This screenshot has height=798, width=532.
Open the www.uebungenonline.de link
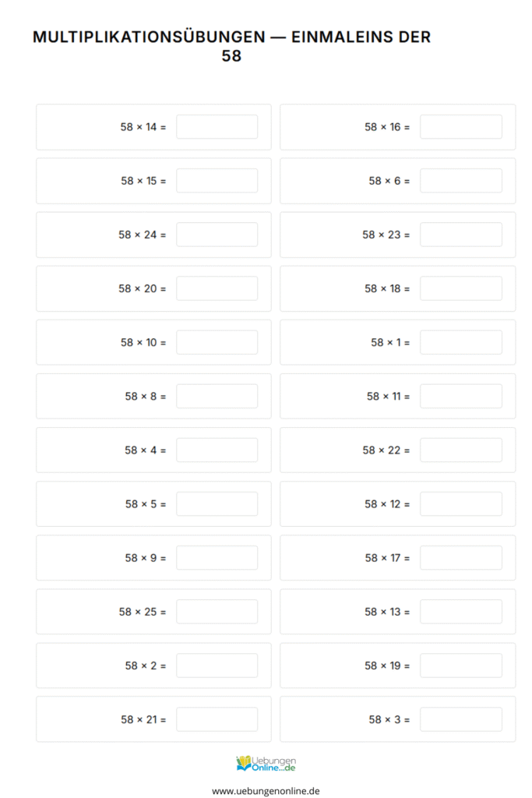coord(266,790)
